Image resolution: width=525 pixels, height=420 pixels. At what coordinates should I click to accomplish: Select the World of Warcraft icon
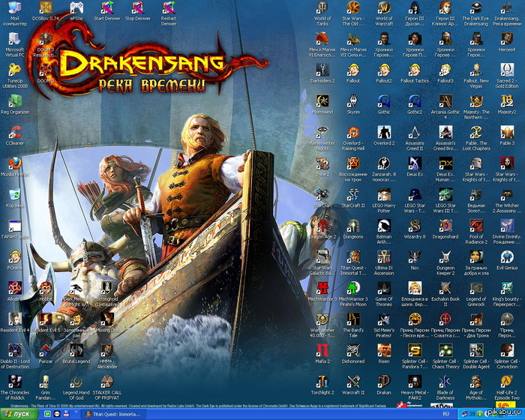(x=384, y=8)
